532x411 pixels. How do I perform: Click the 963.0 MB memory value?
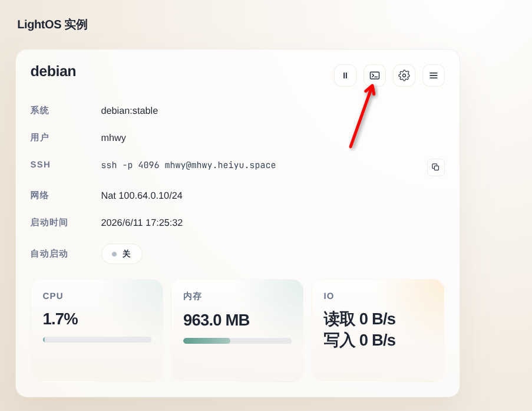pos(216,320)
